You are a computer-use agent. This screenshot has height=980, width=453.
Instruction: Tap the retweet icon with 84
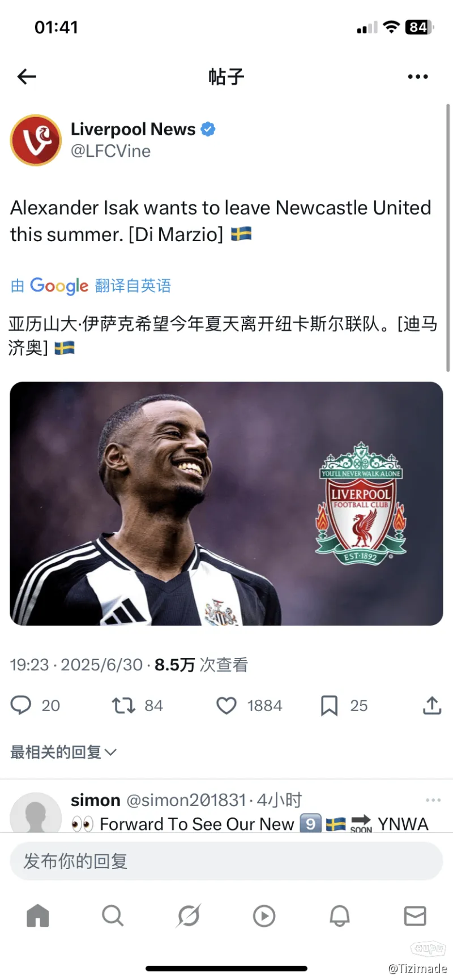(123, 705)
